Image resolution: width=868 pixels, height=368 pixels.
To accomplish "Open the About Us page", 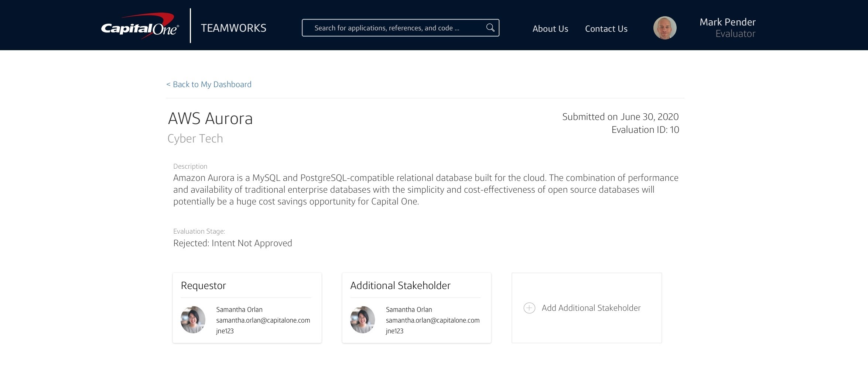I will 550,29.
